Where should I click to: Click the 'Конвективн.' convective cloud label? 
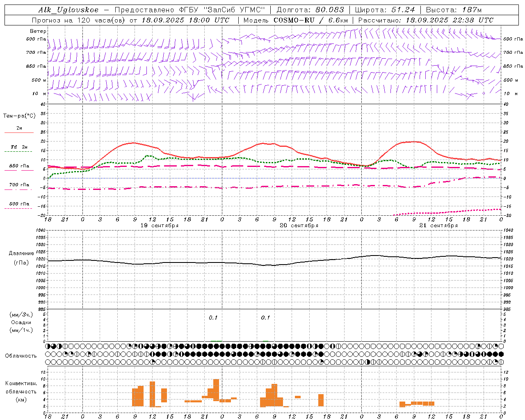point(21,383)
